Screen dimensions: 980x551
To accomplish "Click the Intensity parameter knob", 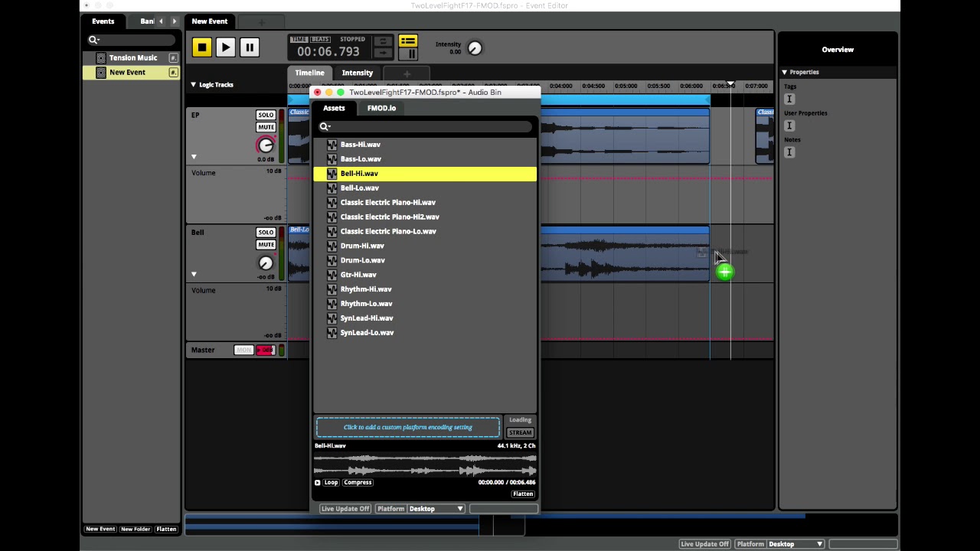I will tap(475, 48).
